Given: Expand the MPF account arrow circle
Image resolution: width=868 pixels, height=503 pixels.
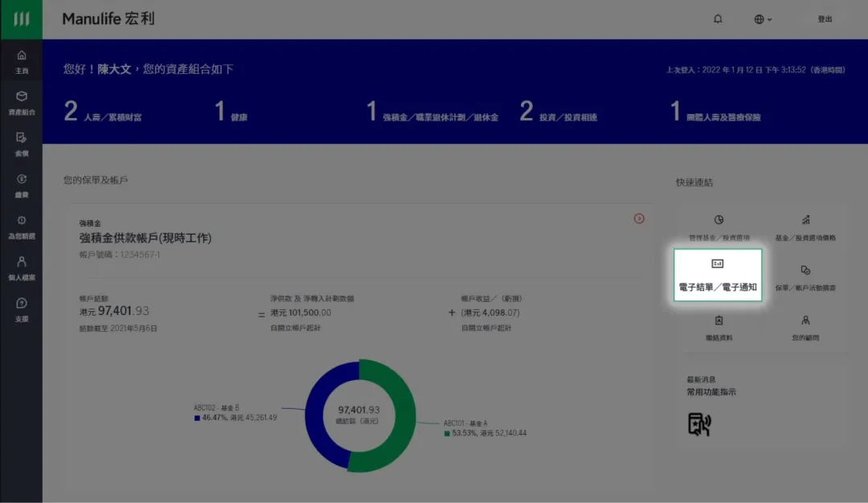Looking at the screenshot, I should 639,219.
